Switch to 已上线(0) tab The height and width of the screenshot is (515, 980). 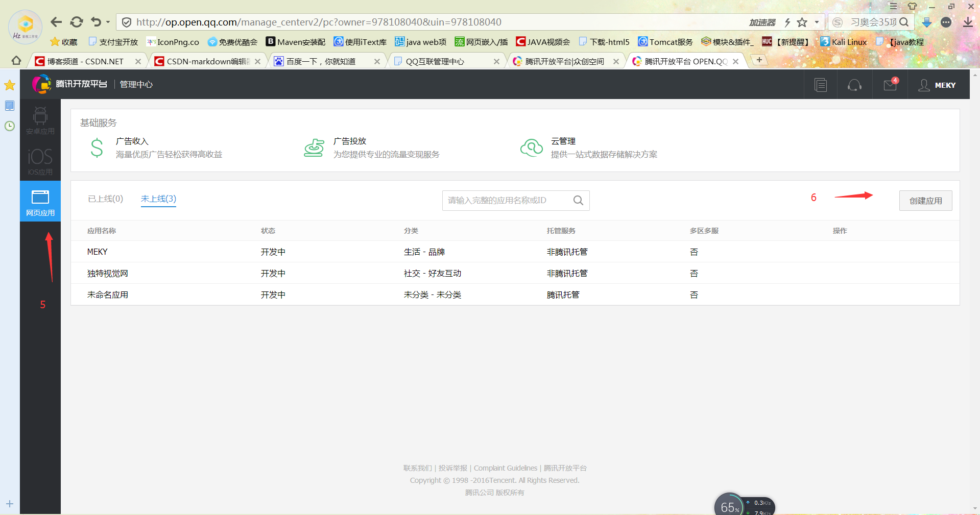(x=106, y=199)
